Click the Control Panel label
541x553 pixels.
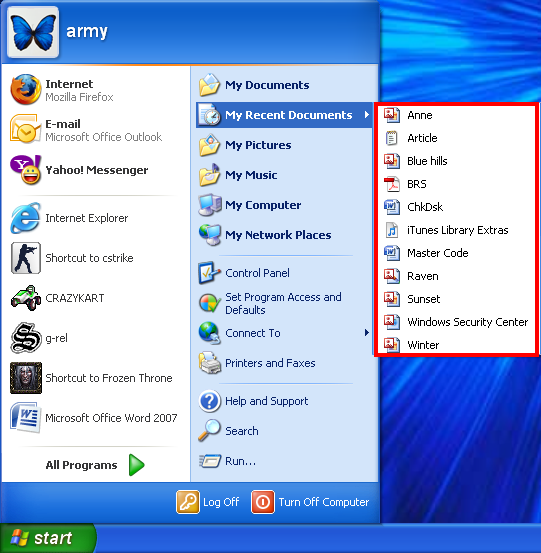pos(257,273)
